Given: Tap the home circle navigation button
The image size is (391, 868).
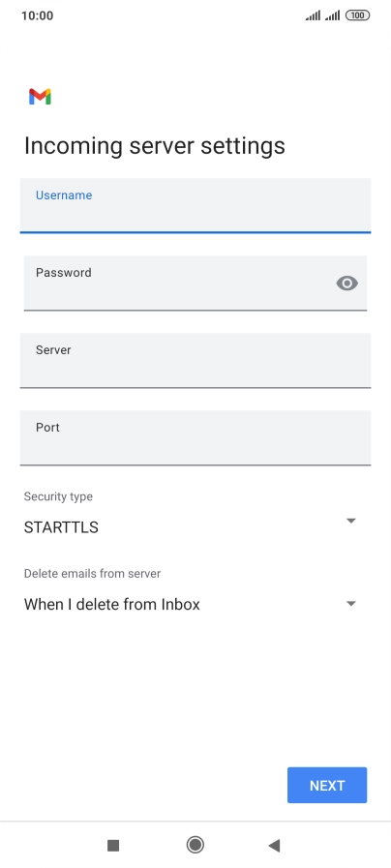Looking at the screenshot, I should 195,845.
